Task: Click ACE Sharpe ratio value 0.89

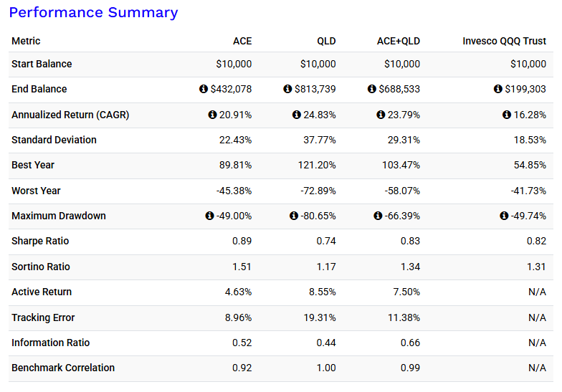Action: pyautogui.click(x=242, y=241)
